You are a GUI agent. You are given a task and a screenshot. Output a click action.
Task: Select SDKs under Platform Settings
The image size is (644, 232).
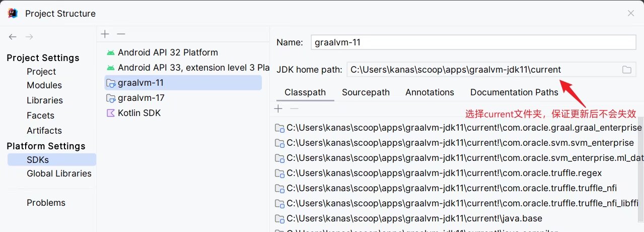tap(51, 160)
